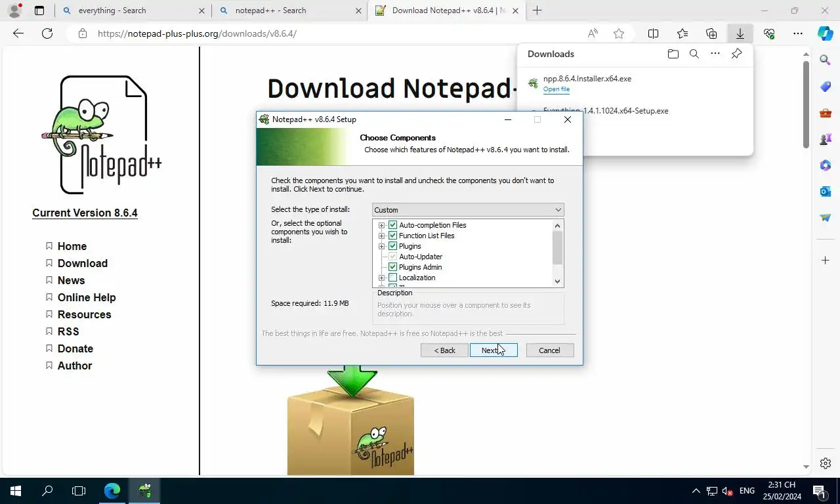Screen dimensions: 840x504
Task: Expand the Plugins tree node
Action: pyautogui.click(x=382, y=246)
